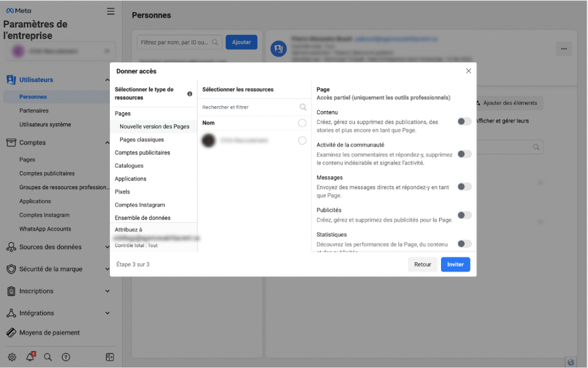Click the search icon in background right panel
This screenshot has width=588, height=368.
(536, 147)
